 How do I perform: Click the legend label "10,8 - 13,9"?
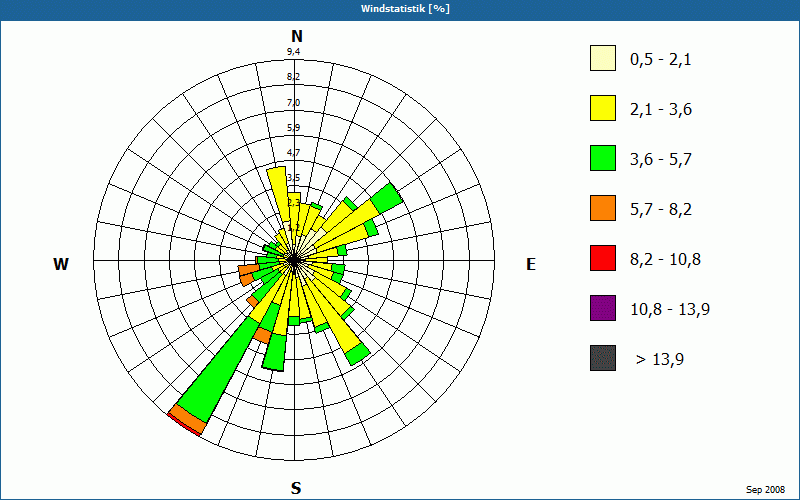point(670,310)
